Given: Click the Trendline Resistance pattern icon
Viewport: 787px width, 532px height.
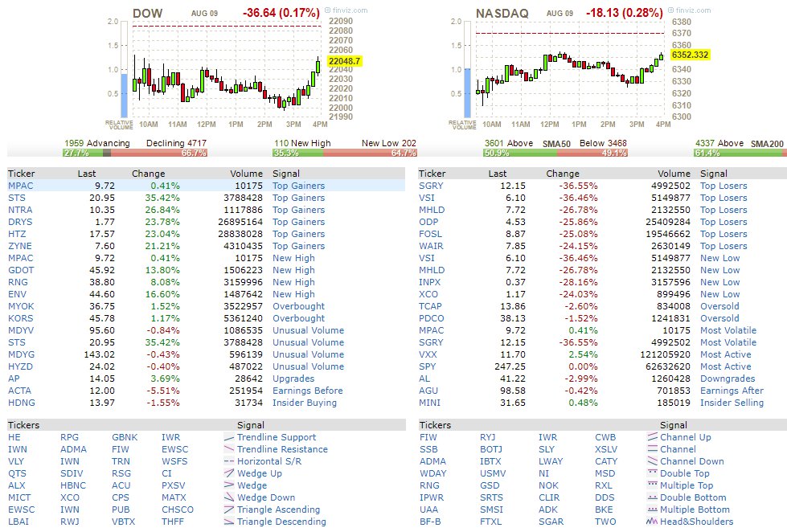Looking at the screenshot, I should point(229,449).
